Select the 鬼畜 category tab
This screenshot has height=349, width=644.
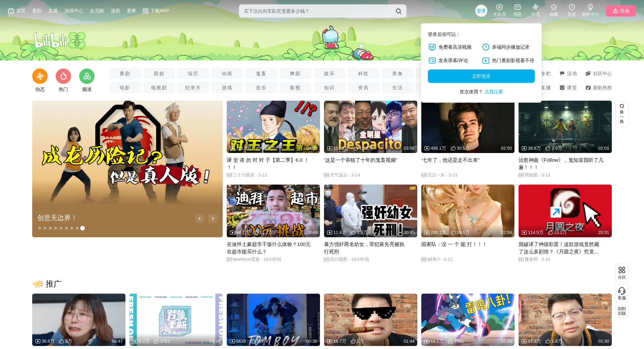click(x=261, y=73)
